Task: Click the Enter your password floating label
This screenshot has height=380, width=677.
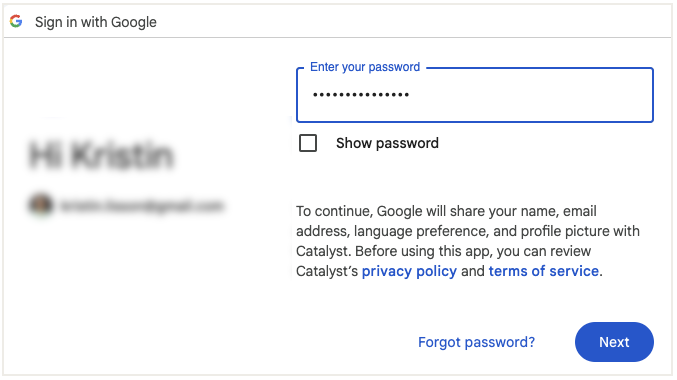Action: click(365, 67)
